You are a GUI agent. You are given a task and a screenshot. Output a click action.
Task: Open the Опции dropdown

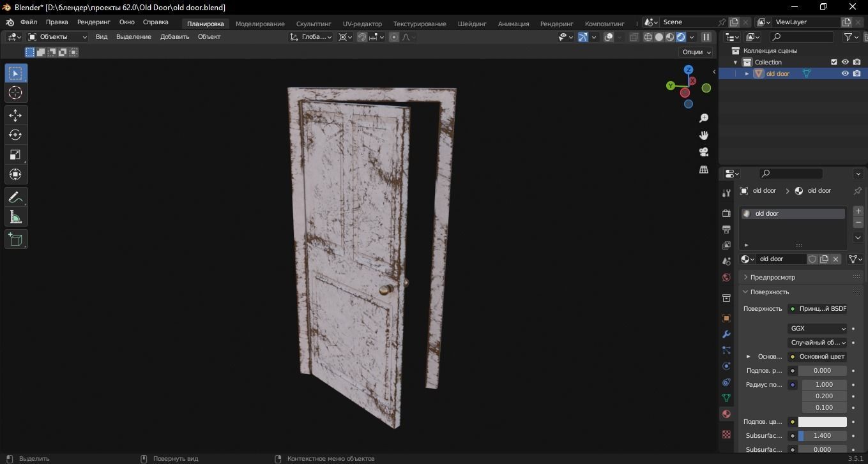[x=696, y=52]
